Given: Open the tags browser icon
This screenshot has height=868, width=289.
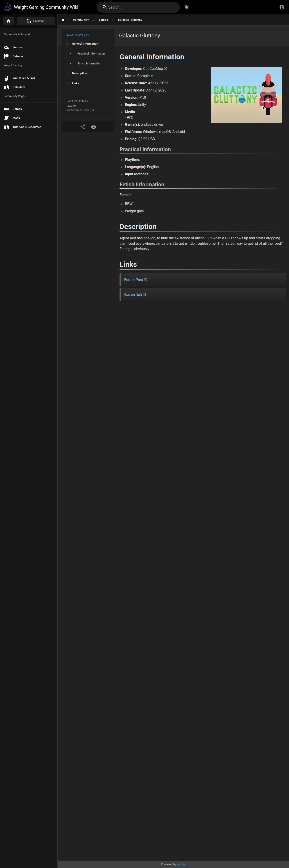Looking at the screenshot, I should tap(187, 7).
